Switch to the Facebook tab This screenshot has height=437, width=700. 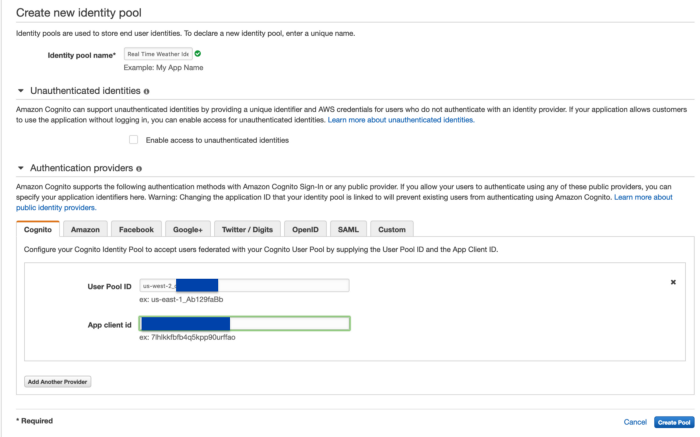pyautogui.click(x=136, y=229)
